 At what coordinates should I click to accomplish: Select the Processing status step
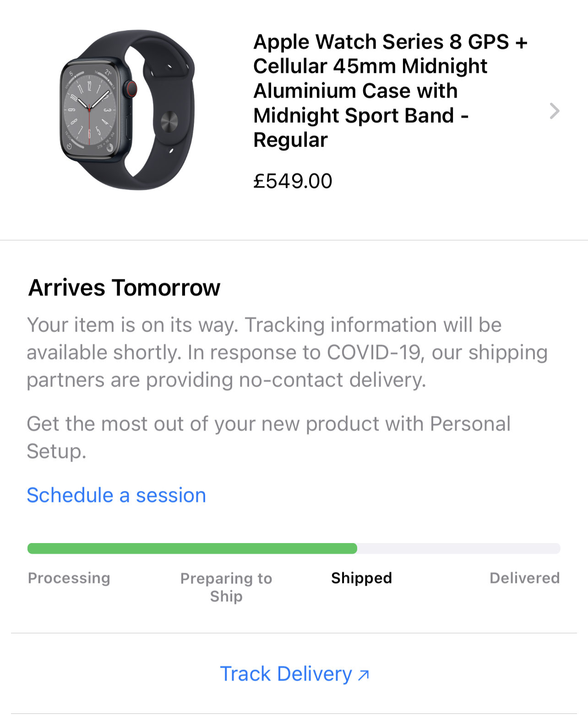tap(69, 578)
